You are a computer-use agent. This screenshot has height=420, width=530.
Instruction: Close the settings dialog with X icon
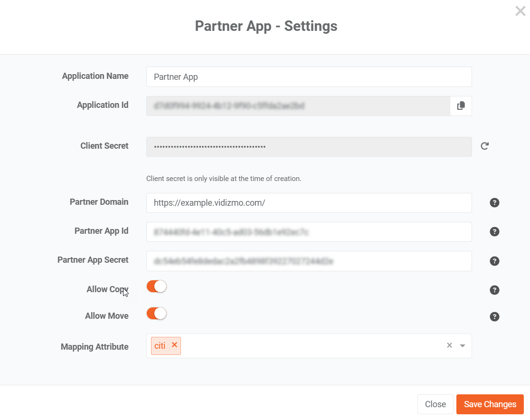pos(520,11)
